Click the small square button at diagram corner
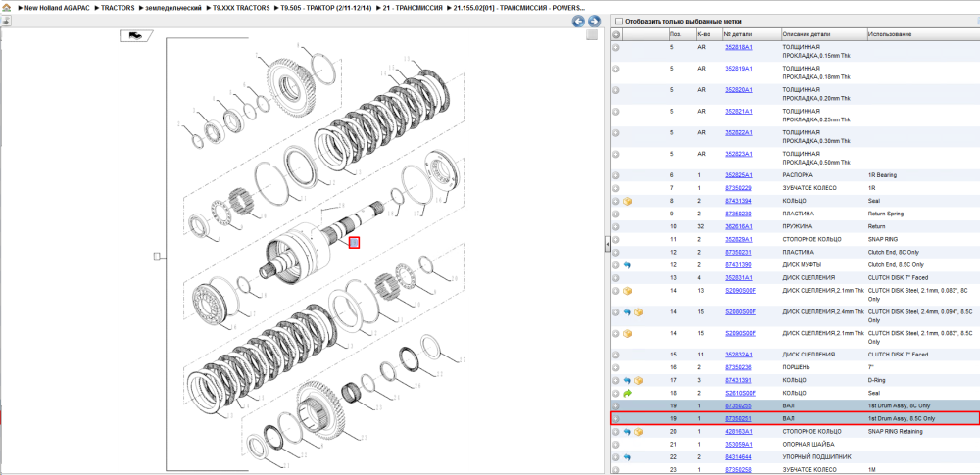The height and width of the screenshot is (475, 980). tap(591, 35)
